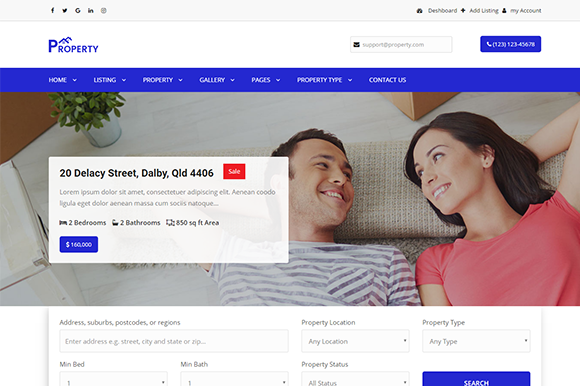Screen dimensions: 580x386
Task: Expand the Pages menu chevron
Action: click(278, 80)
